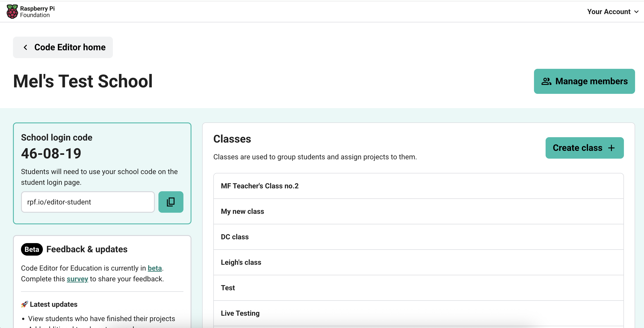Click the rocket icon beside Latest updates
The image size is (644, 328).
coord(24,304)
